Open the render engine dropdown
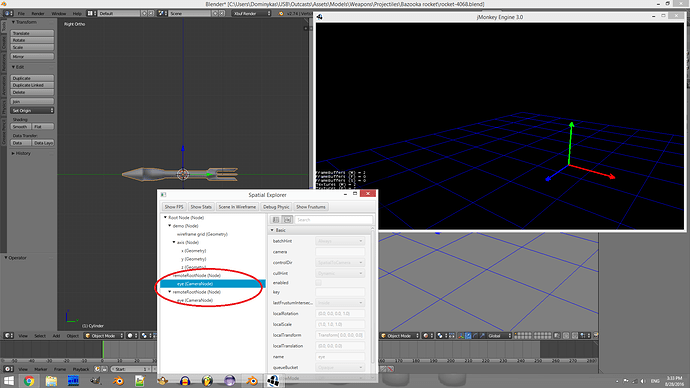The image size is (690, 388). pos(251,13)
